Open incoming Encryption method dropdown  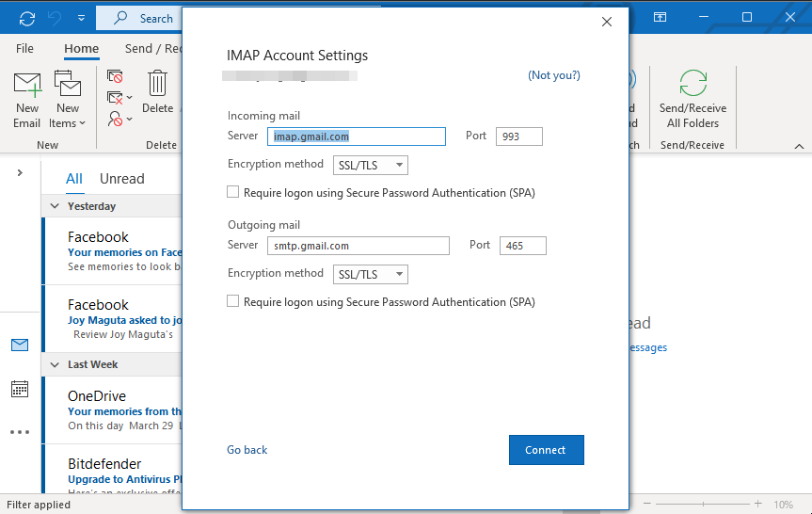(371, 166)
